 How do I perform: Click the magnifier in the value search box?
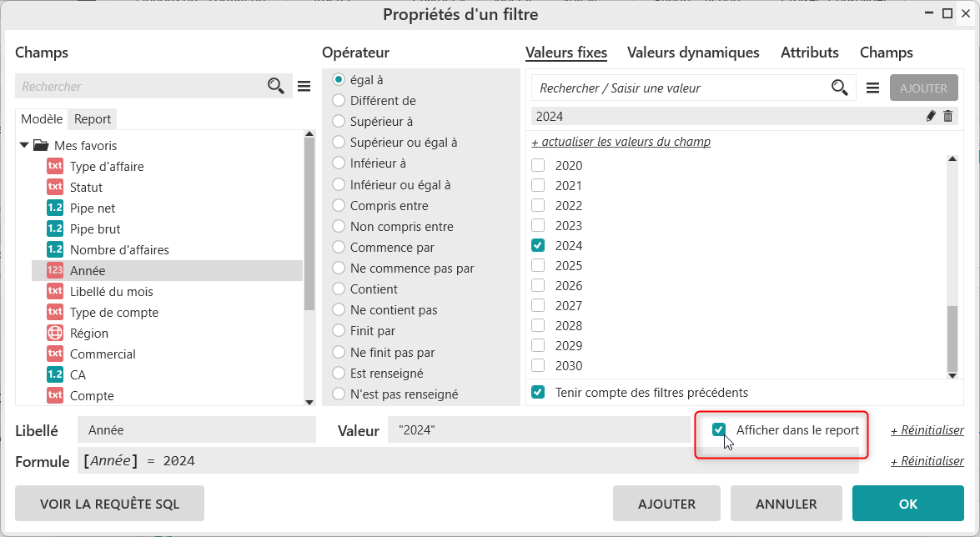(x=839, y=88)
